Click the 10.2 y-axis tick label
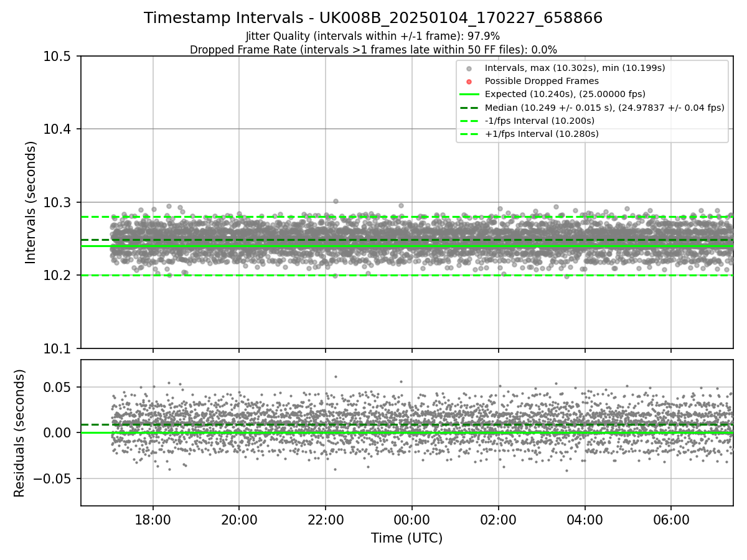Image resolution: width=747 pixels, height=560 pixels. (x=57, y=276)
